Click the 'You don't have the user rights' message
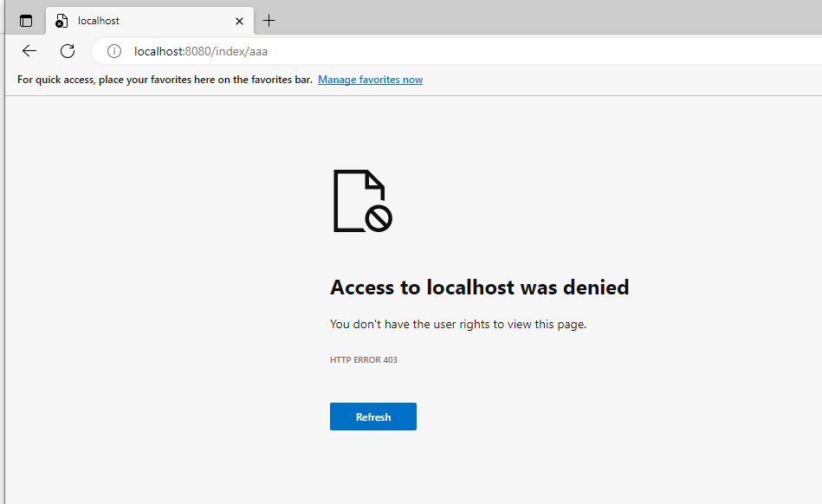The width and height of the screenshot is (822, 504). click(x=458, y=325)
